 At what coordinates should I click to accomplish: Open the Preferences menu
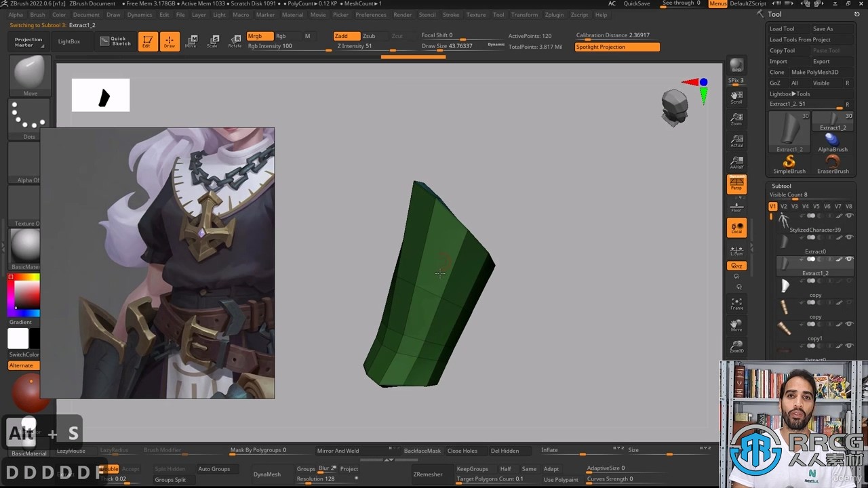pos(371,14)
